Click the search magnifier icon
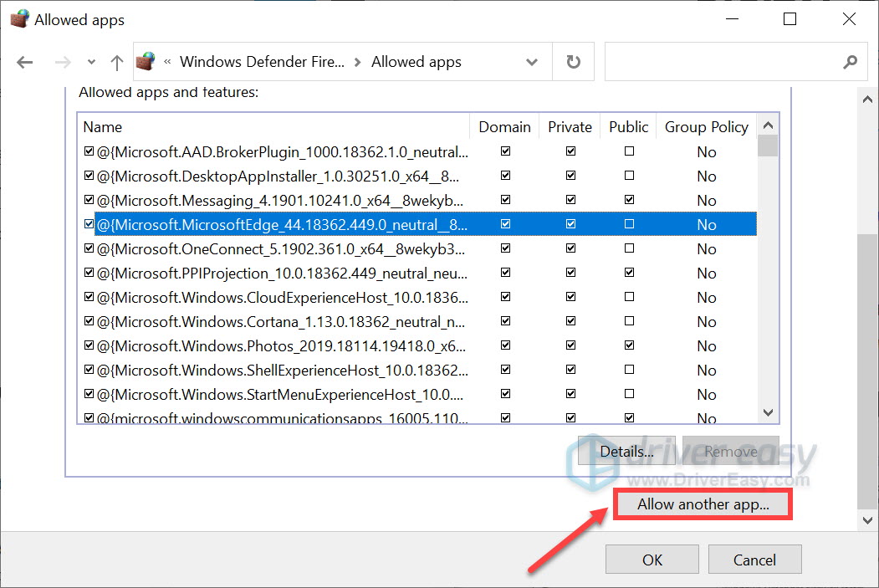The height and width of the screenshot is (588, 879). (850, 62)
